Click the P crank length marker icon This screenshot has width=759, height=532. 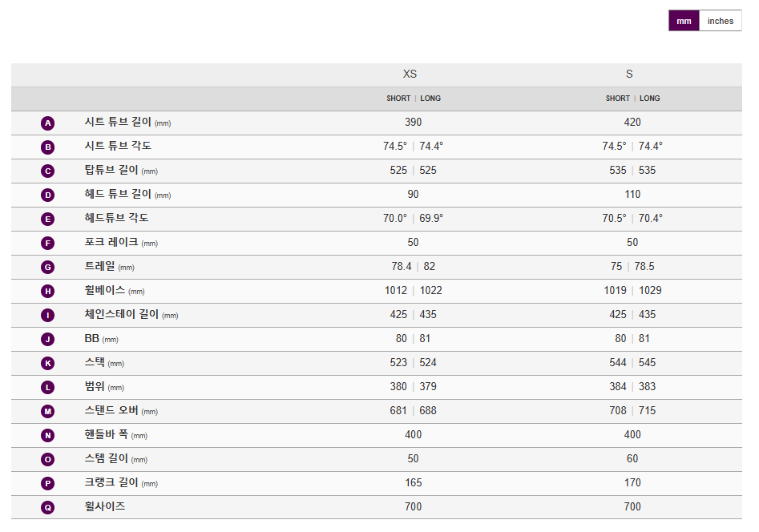pos(47,484)
